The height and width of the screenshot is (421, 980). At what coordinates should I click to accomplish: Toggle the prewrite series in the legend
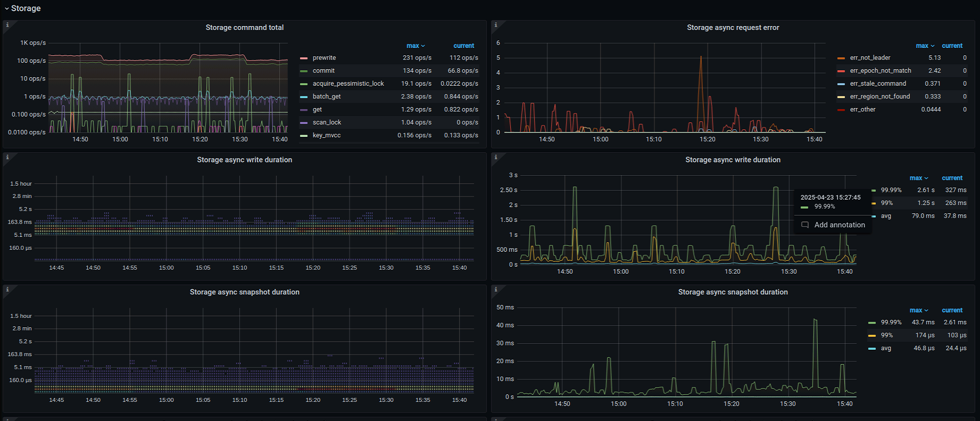click(324, 58)
